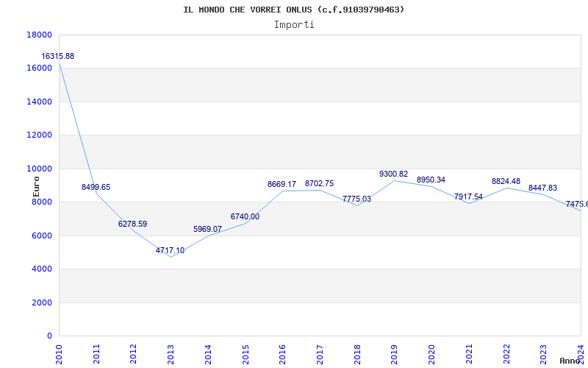Select data label 8702.75
Image resolution: width=588 pixels, height=368 pixels.
319,183
